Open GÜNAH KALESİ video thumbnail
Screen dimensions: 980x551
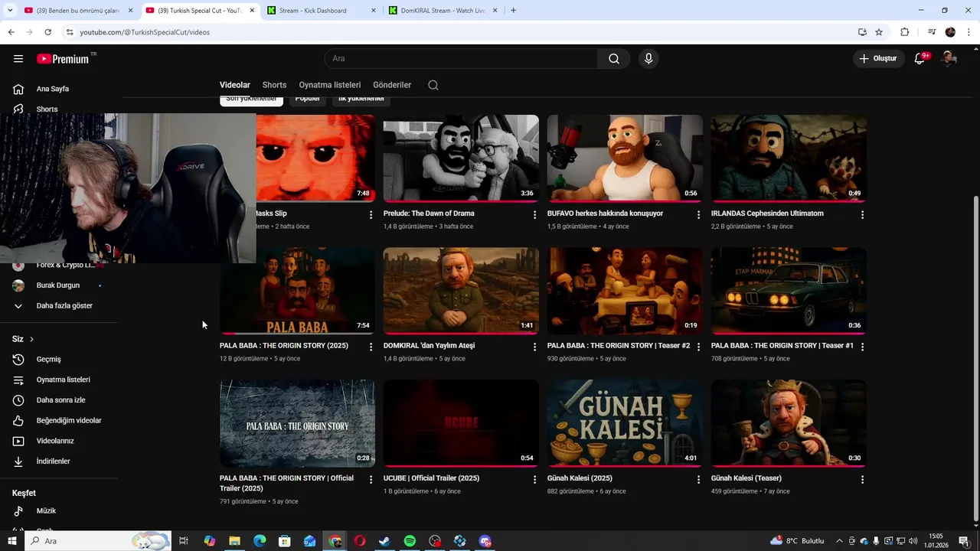(625, 423)
